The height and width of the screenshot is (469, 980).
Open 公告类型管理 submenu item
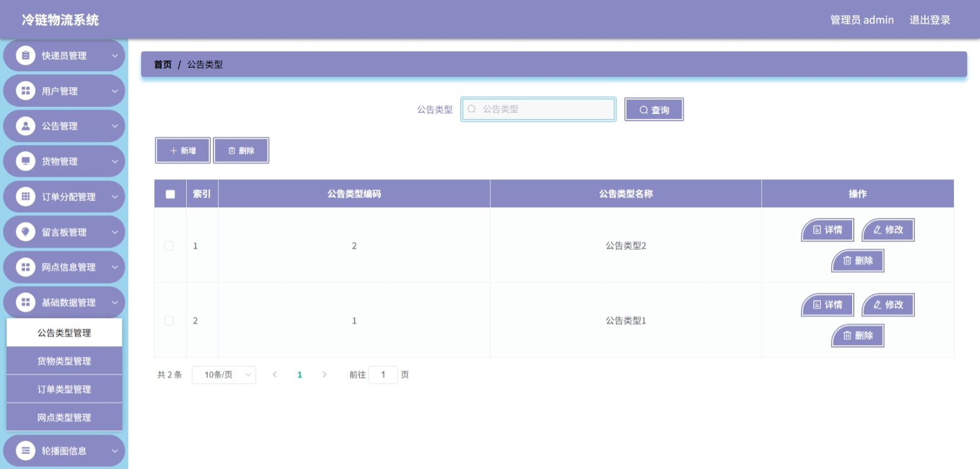[x=64, y=332]
